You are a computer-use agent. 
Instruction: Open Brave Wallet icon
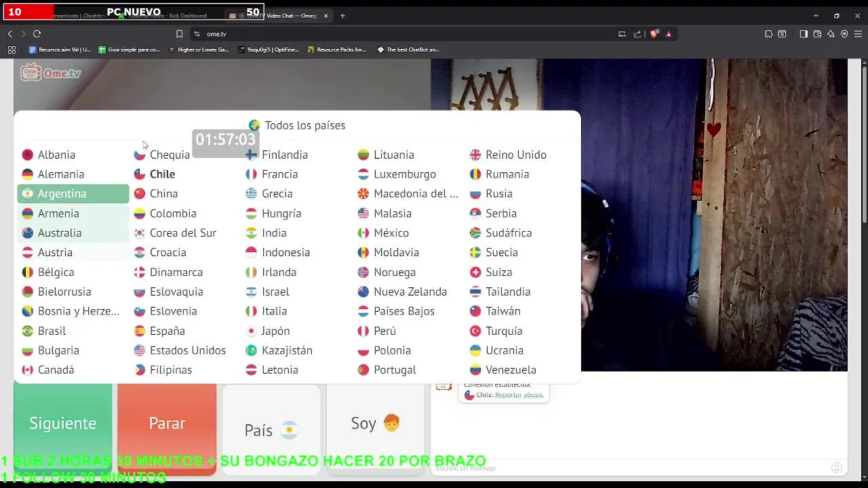(x=817, y=34)
